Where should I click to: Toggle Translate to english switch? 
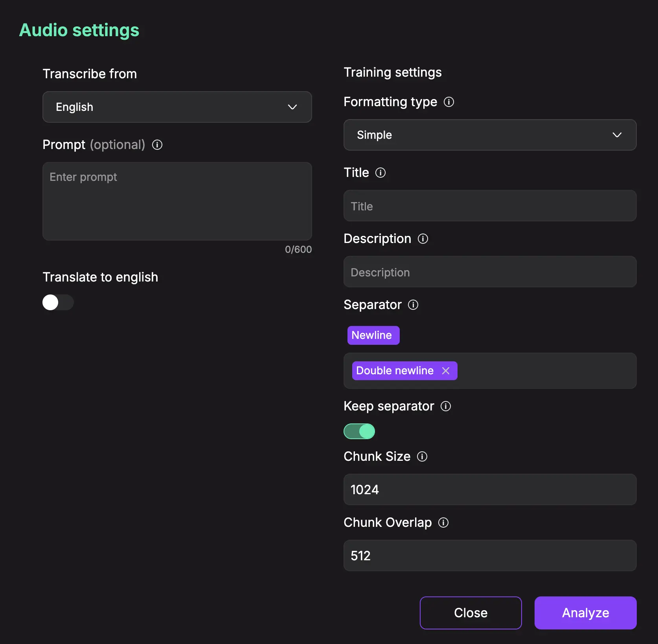(x=58, y=302)
